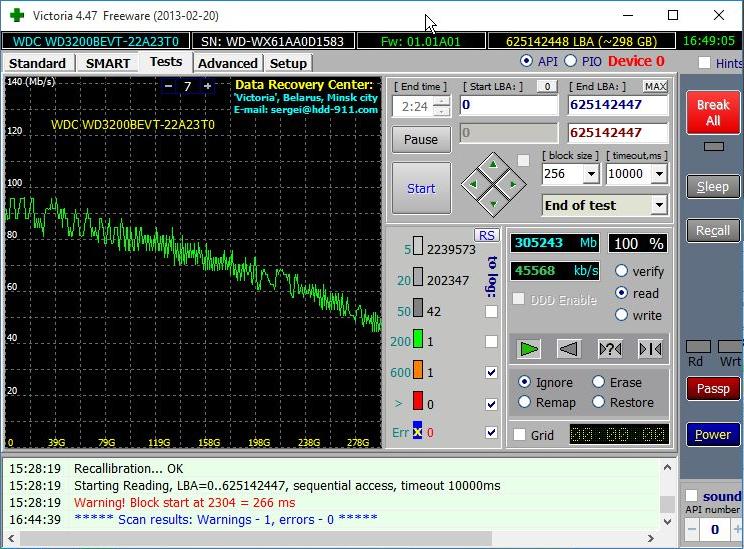Viewport: 744px width, 549px height.
Task: Click the API number minus button
Action: pos(691,530)
